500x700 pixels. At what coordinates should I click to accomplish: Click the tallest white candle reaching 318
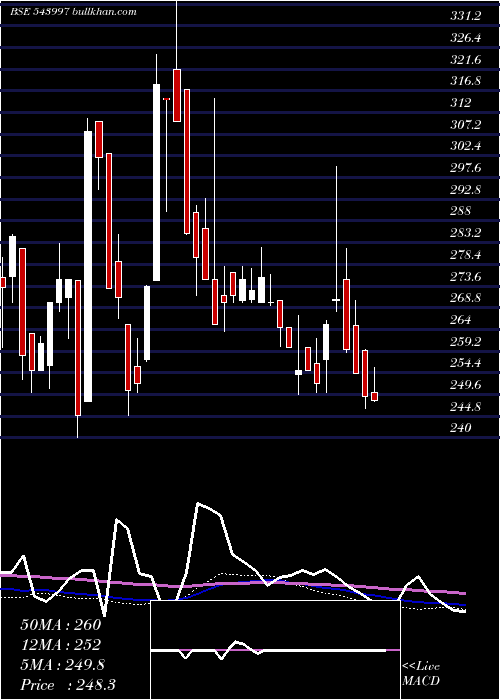tap(156, 182)
